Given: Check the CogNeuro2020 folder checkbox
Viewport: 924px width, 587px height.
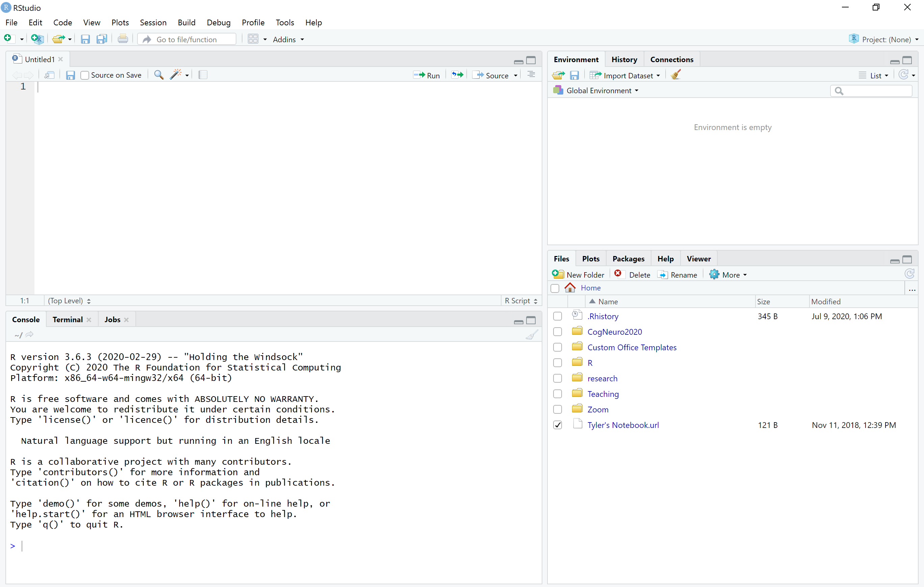Looking at the screenshot, I should pos(558,332).
